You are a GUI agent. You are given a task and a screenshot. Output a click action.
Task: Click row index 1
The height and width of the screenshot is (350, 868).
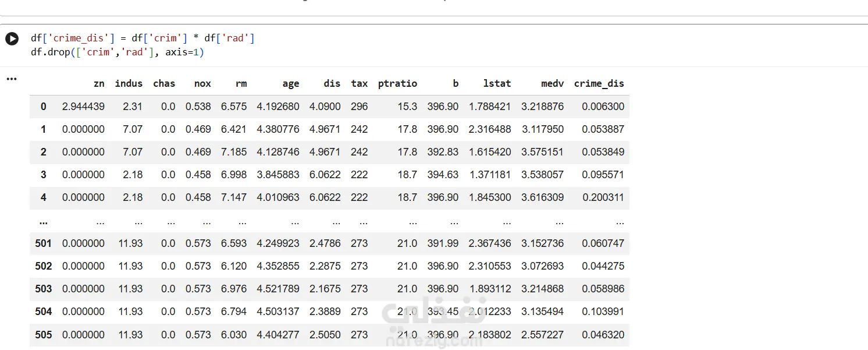pyautogui.click(x=43, y=129)
